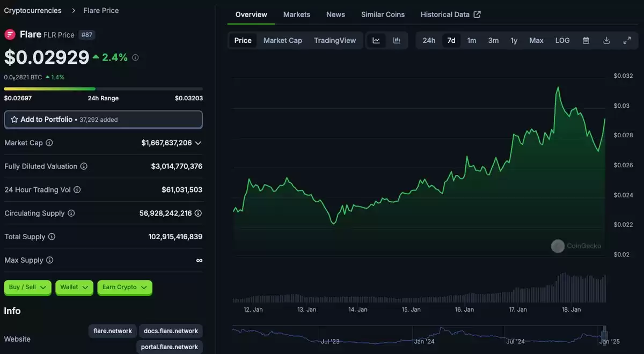Set chart range to 24h

[x=429, y=40]
